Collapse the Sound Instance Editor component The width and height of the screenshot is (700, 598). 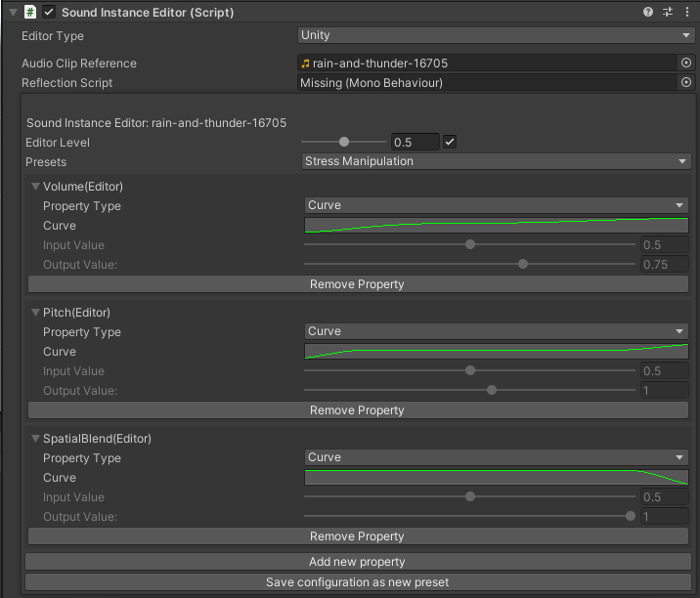click(x=13, y=13)
